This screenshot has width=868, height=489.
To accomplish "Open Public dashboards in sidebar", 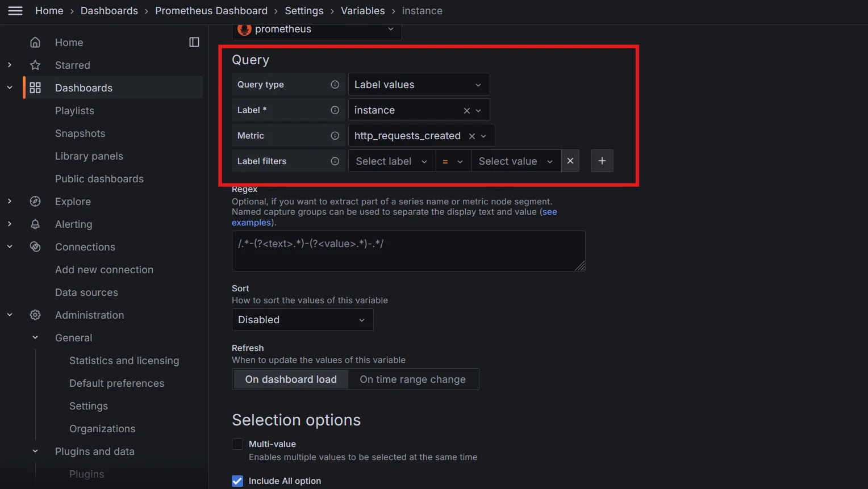I will coord(99,179).
